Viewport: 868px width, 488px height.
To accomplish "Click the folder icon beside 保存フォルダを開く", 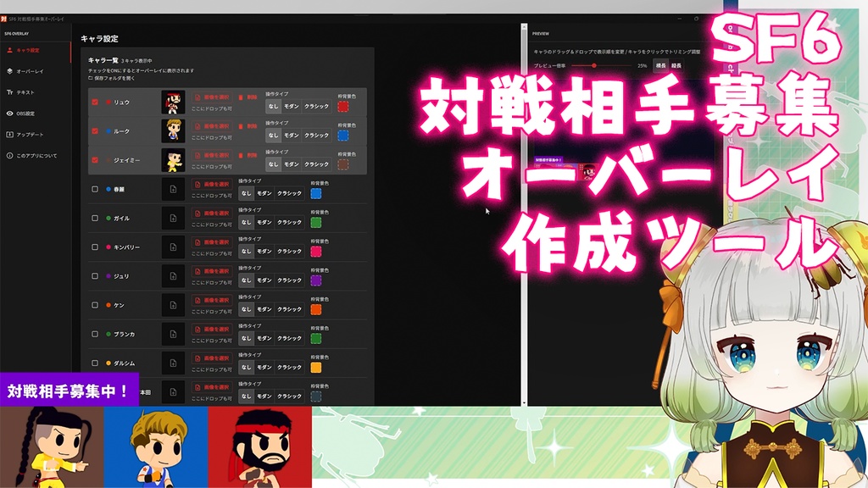I will [x=90, y=79].
